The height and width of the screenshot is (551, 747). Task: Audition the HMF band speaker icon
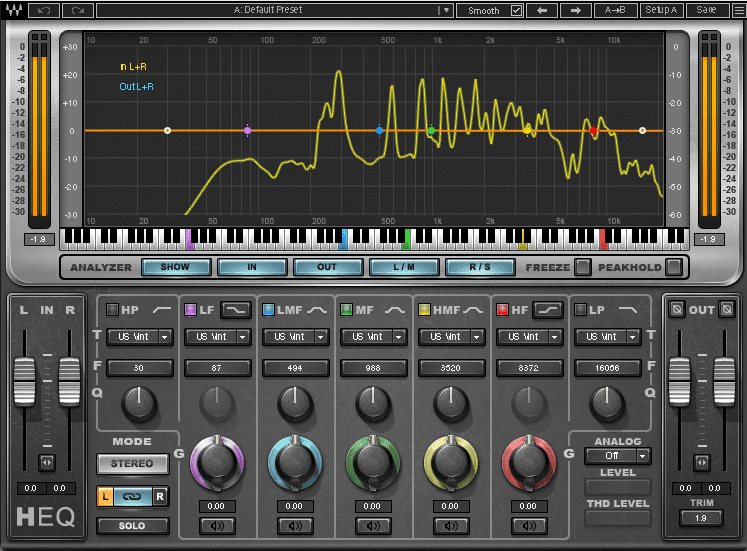451,526
